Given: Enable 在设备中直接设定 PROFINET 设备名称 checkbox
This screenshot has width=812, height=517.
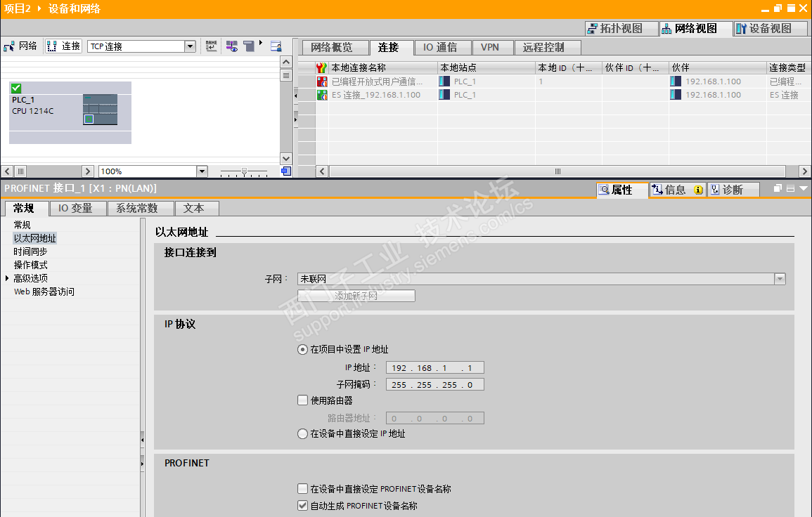Looking at the screenshot, I should [x=303, y=488].
